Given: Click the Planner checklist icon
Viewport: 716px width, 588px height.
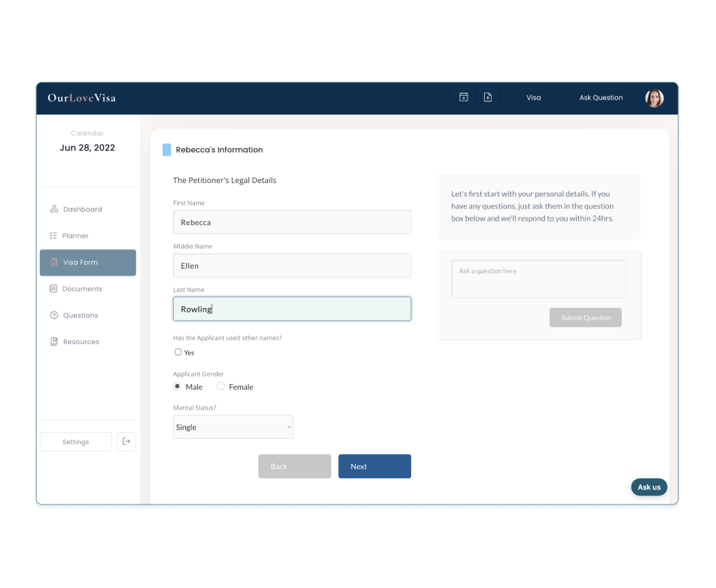Looking at the screenshot, I should (x=53, y=236).
